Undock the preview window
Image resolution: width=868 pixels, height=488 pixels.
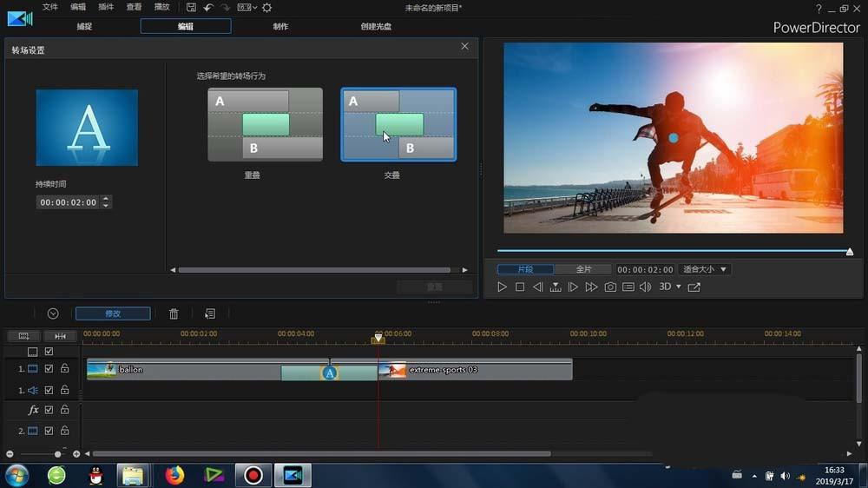click(694, 287)
